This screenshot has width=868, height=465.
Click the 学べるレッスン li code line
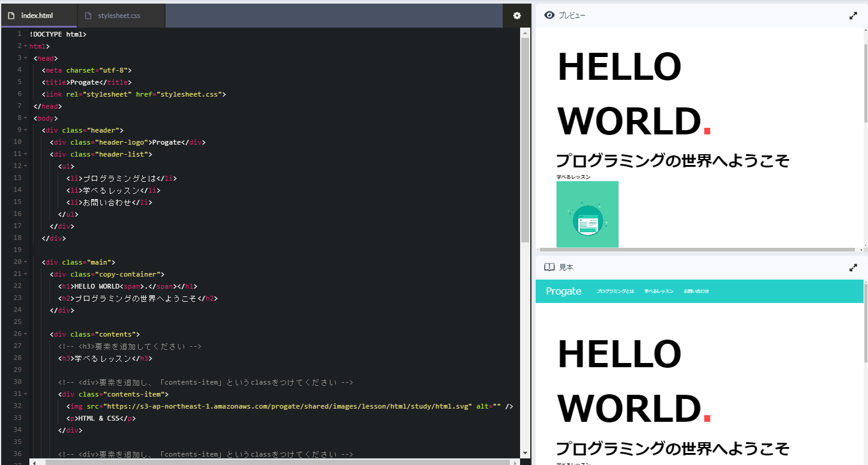[113, 190]
